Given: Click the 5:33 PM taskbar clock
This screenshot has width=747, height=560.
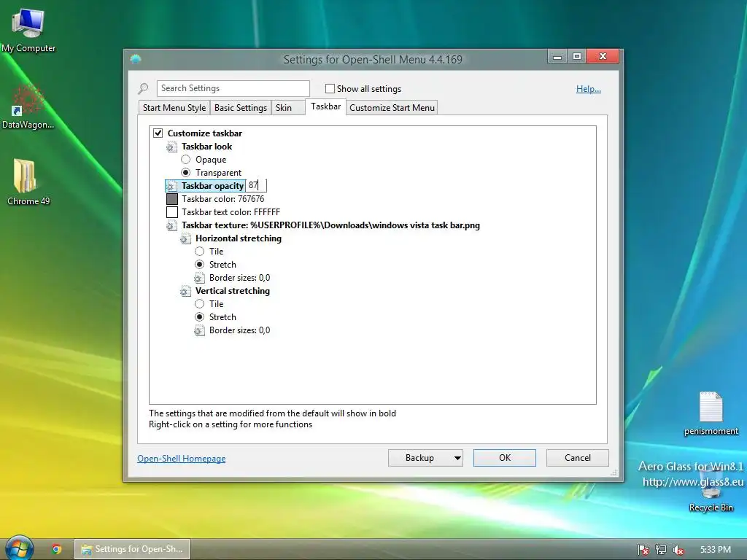Looking at the screenshot, I should 716,550.
